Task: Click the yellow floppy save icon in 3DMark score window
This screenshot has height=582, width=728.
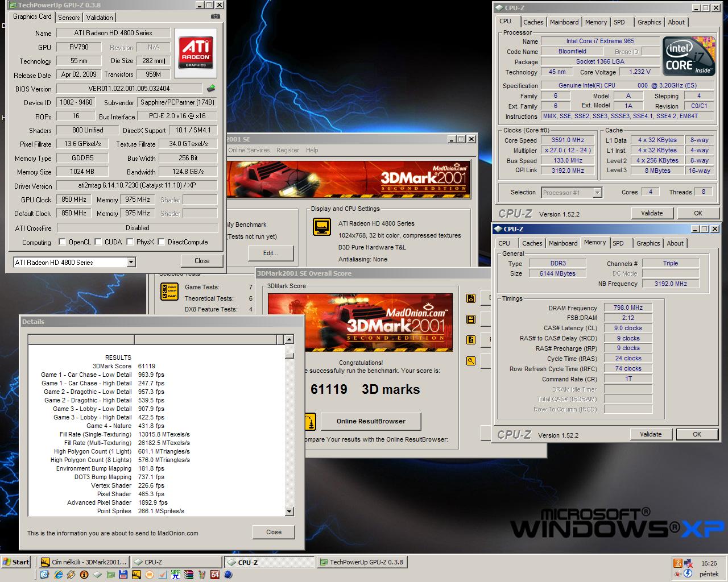Action: pos(471,319)
